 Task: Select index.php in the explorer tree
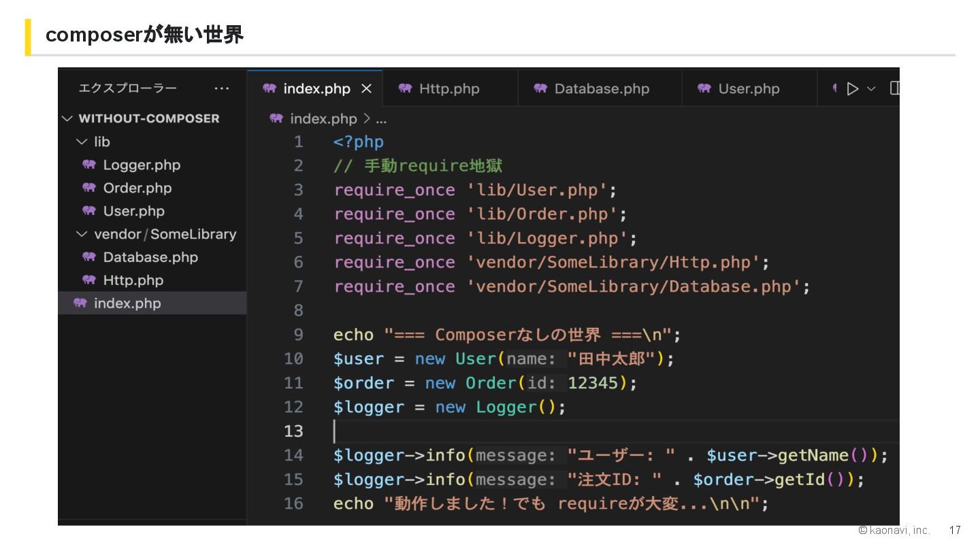152,303
